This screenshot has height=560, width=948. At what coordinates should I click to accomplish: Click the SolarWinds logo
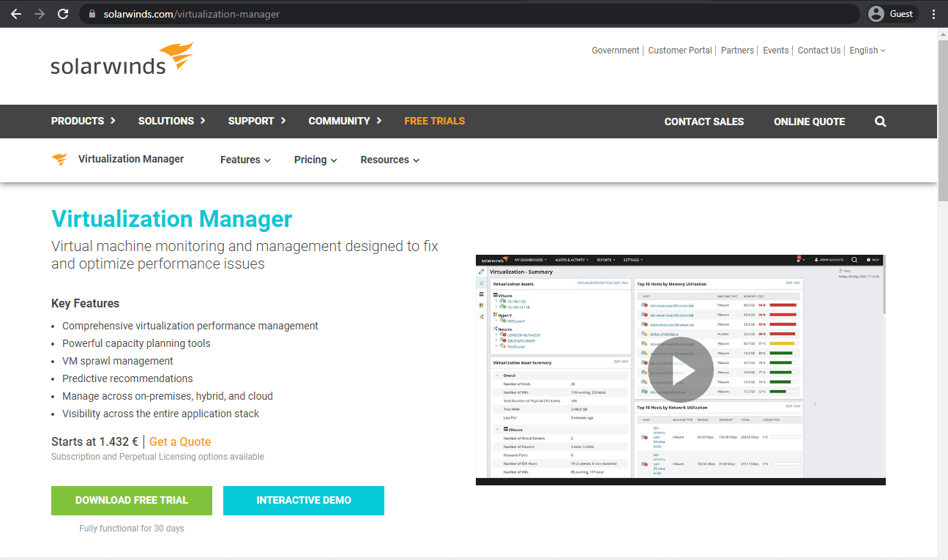tap(122, 59)
